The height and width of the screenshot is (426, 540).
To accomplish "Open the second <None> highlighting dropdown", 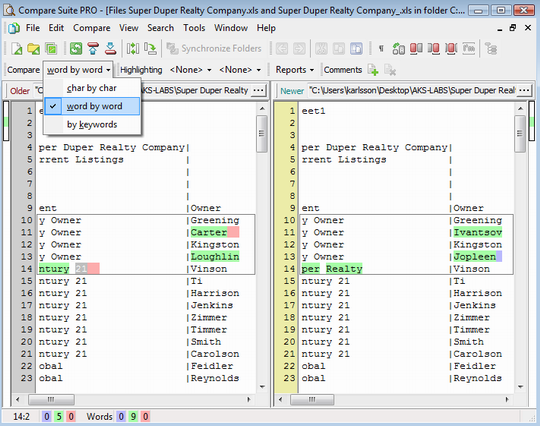I will pos(240,70).
